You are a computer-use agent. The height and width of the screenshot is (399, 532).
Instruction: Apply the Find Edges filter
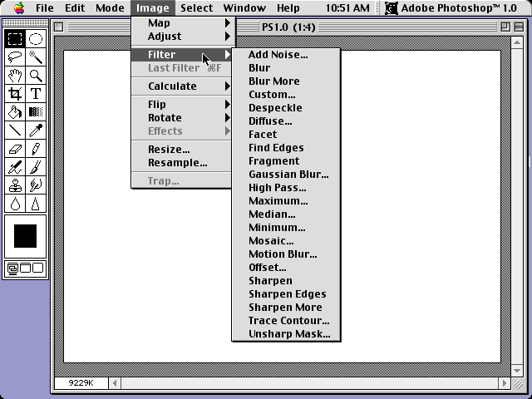[x=286, y=148]
